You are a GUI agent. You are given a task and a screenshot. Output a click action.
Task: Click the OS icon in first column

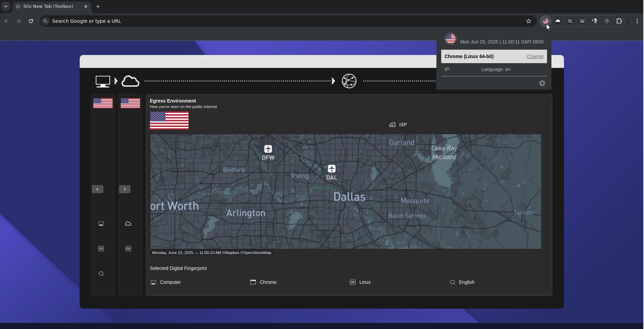101,249
